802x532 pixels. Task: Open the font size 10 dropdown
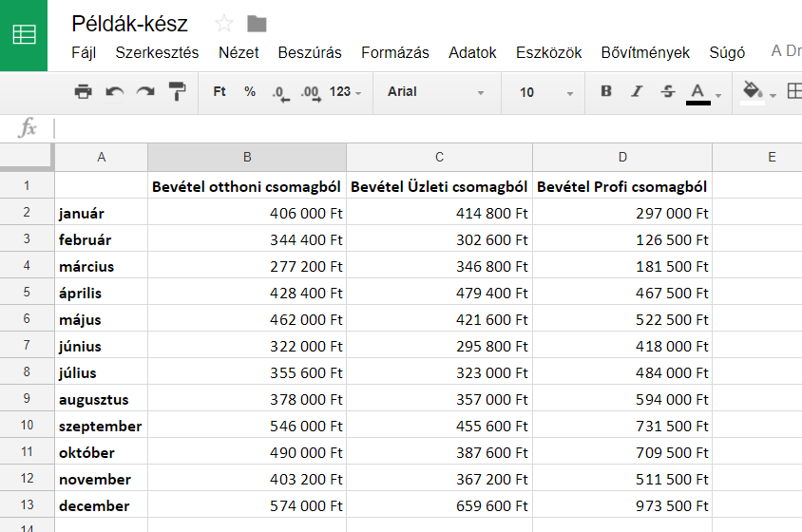coord(545,92)
